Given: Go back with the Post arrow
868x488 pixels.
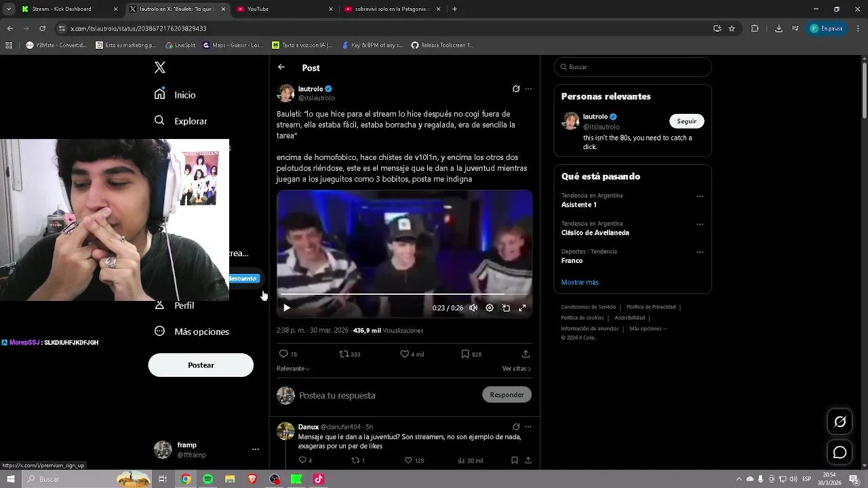Looking at the screenshot, I should tap(281, 67).
